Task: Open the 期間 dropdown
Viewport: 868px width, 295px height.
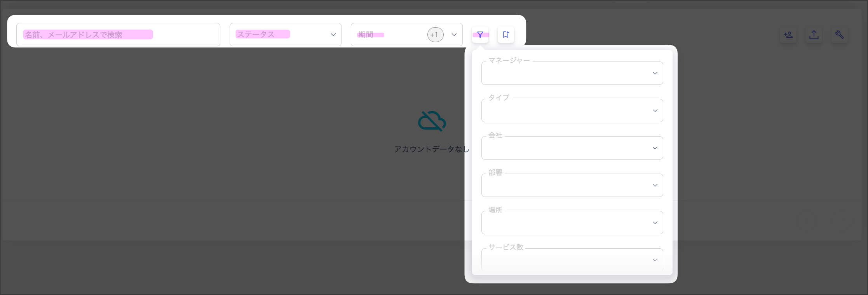Action: click(x=407, y=35)
